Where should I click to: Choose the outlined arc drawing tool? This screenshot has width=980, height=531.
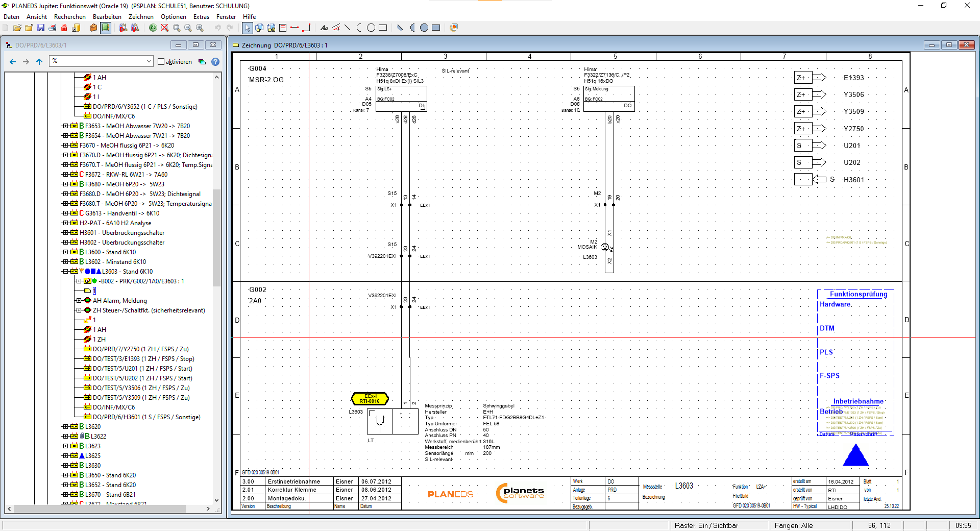359,28
